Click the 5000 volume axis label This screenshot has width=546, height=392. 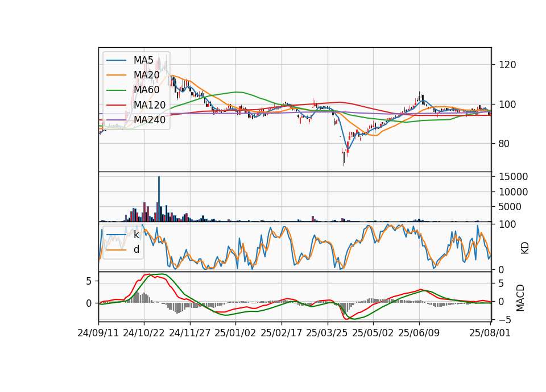510,207
